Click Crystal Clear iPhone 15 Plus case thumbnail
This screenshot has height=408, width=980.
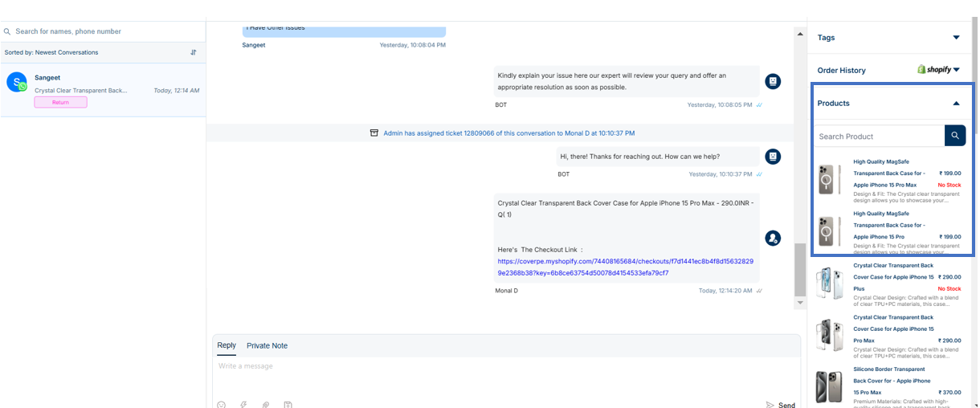(x=830, y=283)
